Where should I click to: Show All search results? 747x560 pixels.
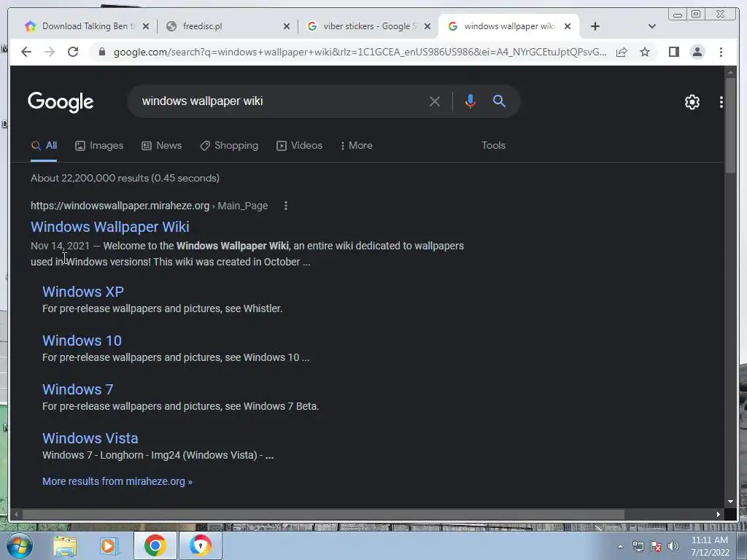point(44,146)
